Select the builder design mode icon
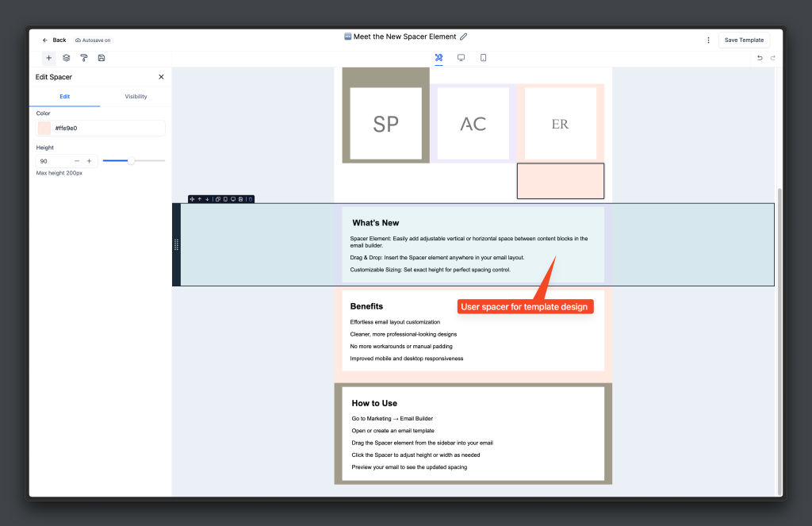This screenshot has width=812, height=526. [x=439, y=58]
